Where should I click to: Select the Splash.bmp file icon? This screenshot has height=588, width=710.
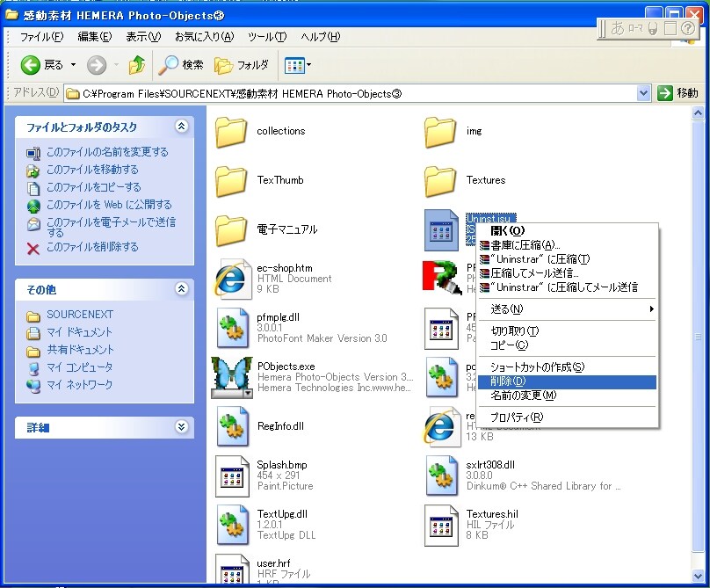232,476
